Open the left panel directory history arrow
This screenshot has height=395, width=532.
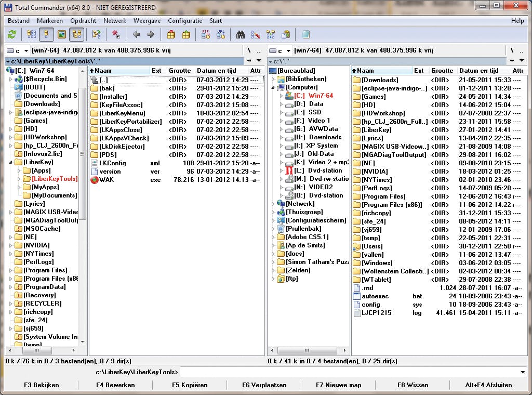point(259,61)
